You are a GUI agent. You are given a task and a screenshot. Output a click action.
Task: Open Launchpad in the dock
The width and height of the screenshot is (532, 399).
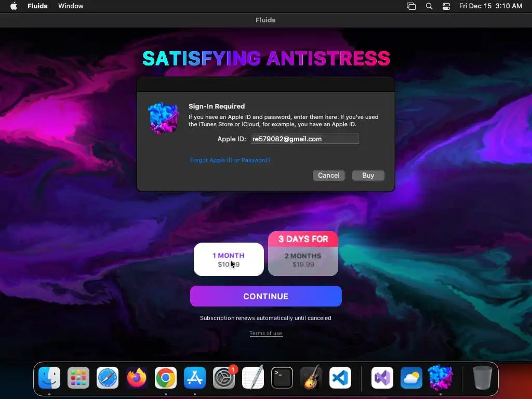coord(78,378)
